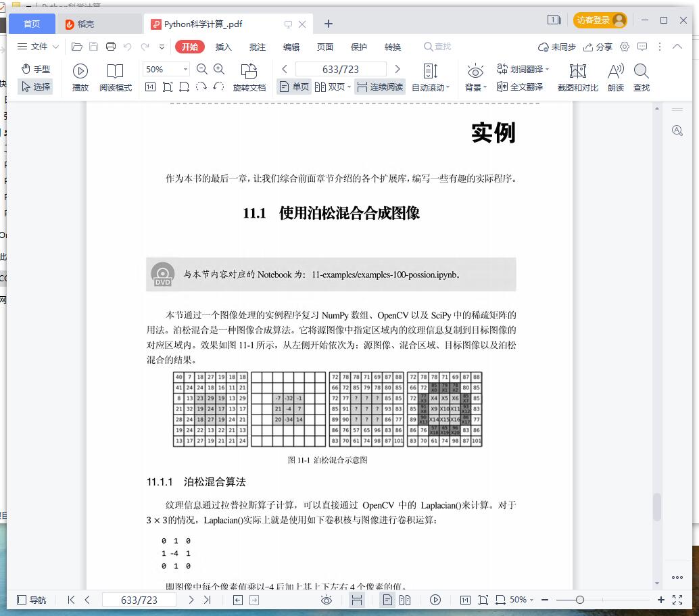The width and height of the screenshot is (699, 616).
Task: Close the Python科学计算_.pdf tab
Action: point(302,24)
